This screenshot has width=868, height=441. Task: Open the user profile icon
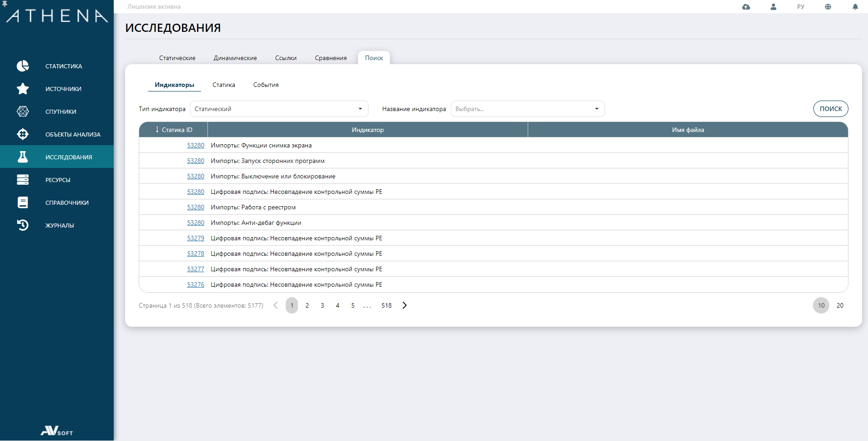773,7
